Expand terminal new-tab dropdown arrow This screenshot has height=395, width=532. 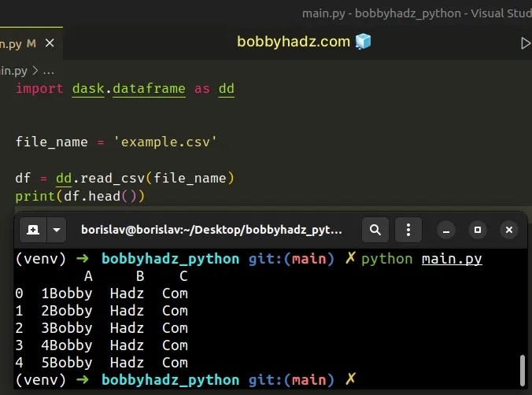[57, 230]
